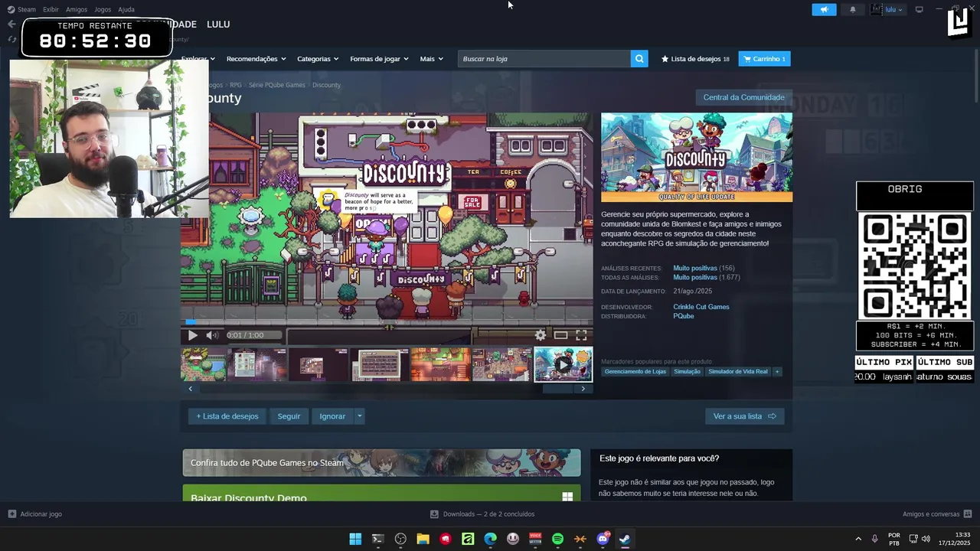Open the Ajuda menu

(126, 9)
